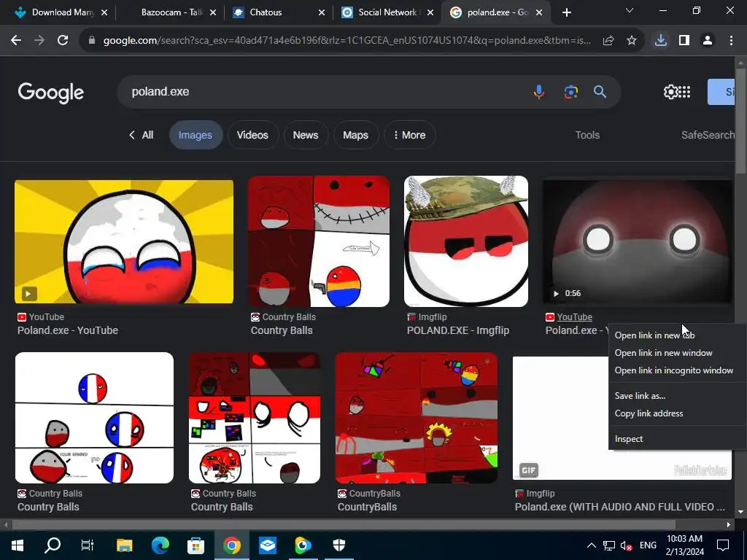
Task: Switch to All search results
Action: tap(142, 135)
